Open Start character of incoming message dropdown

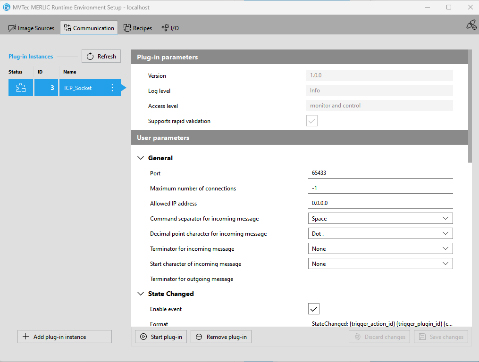[380, 264]
